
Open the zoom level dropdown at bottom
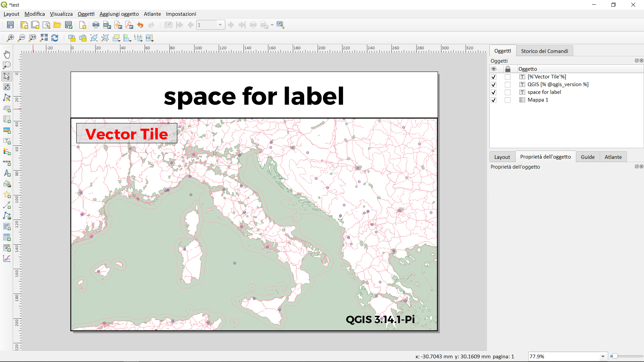pos(603,356)
